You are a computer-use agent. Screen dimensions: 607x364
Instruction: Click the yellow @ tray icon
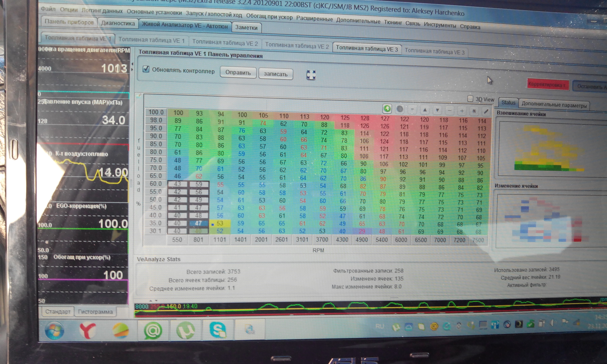pos(434,326)
